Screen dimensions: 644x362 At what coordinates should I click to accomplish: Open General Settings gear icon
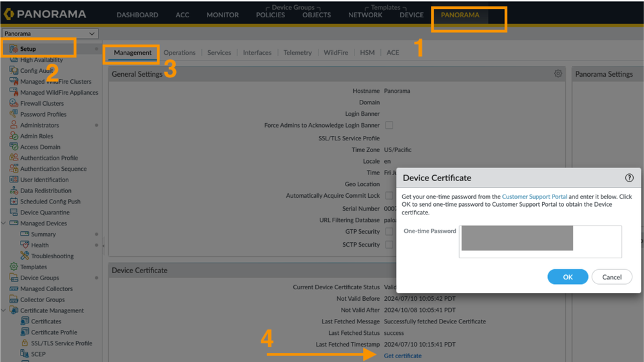(x=558, y=74)
